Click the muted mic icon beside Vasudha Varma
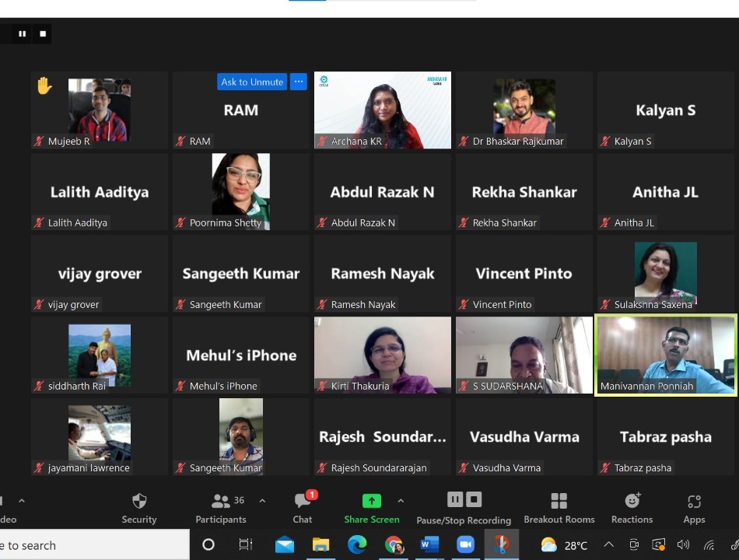Screen dimensions: 739x560 tap(464, 467)
